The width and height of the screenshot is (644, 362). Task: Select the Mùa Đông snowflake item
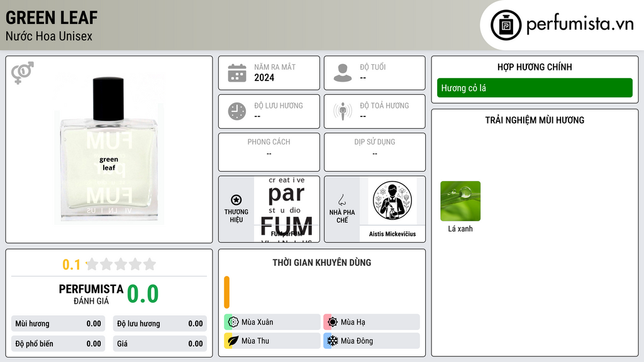click(x=372, y=341)
